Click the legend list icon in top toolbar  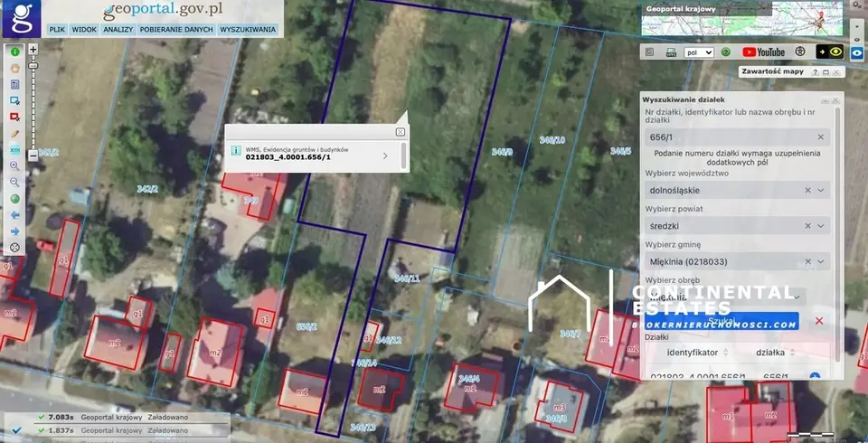point(650,52)
